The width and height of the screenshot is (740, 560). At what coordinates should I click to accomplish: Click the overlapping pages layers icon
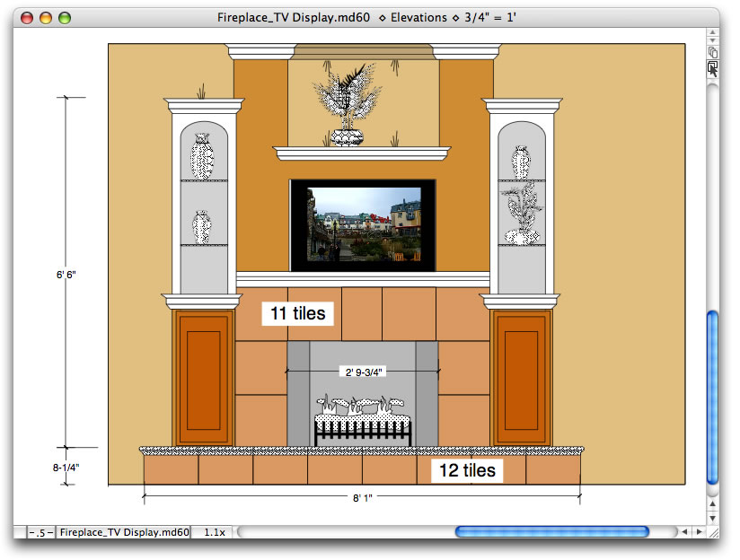(x=712, y=53)
